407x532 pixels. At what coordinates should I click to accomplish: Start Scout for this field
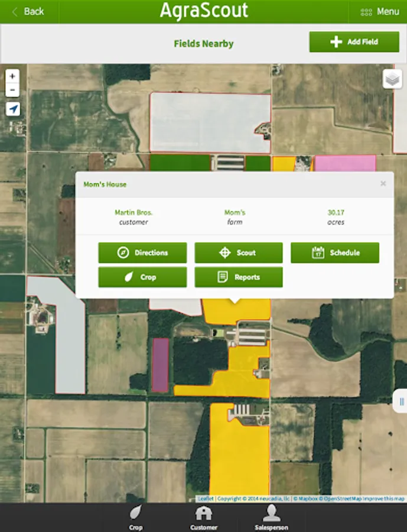point(239,252)
